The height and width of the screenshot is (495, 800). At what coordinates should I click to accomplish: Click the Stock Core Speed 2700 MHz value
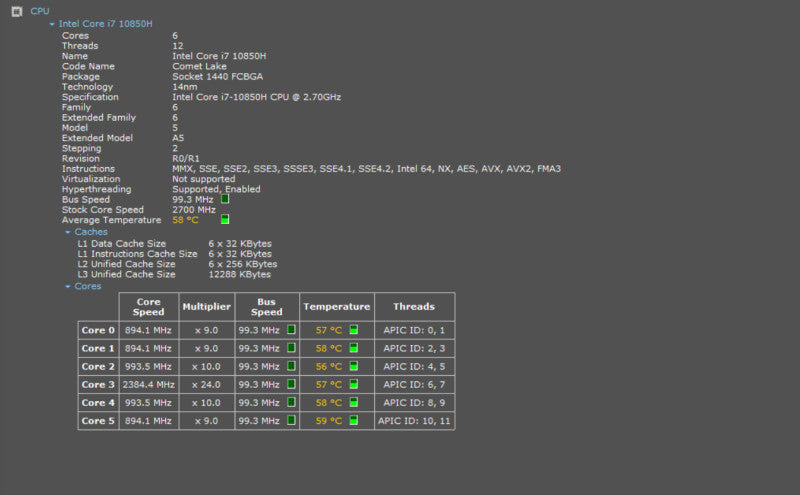click(194, 210)
